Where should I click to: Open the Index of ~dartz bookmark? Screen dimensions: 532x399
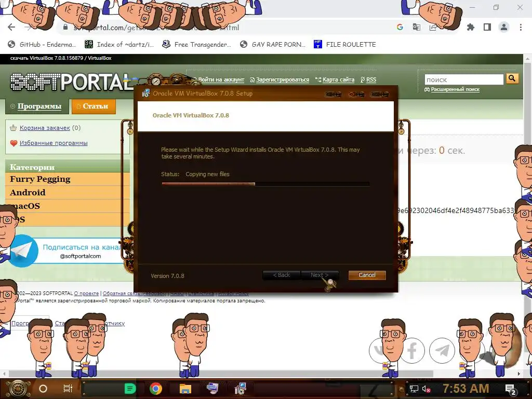[119, 45]
